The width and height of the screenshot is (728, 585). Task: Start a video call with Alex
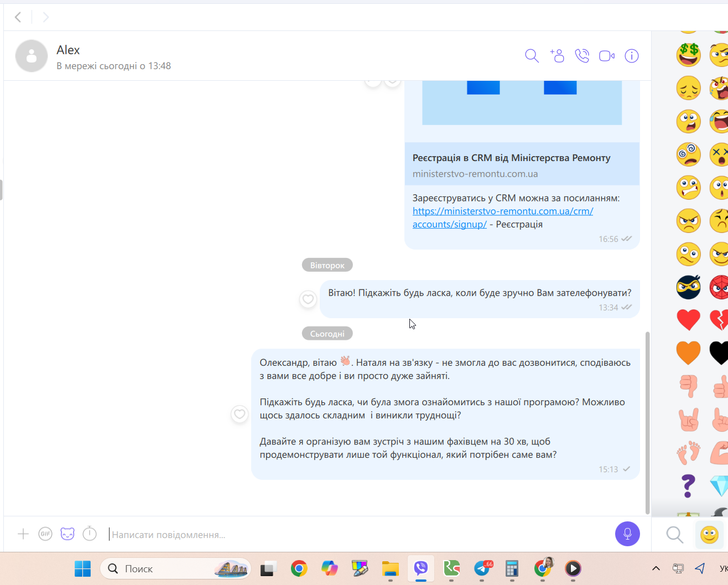(x=607, y=56)
